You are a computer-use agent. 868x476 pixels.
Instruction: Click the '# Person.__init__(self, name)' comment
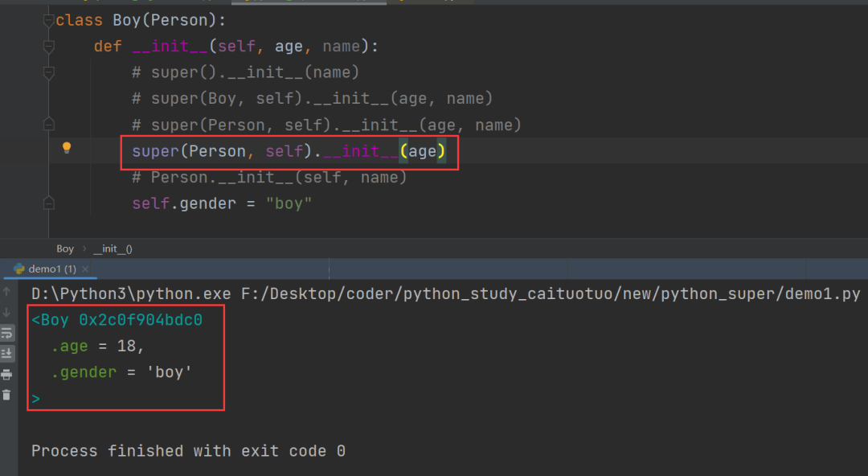point(269,178)
